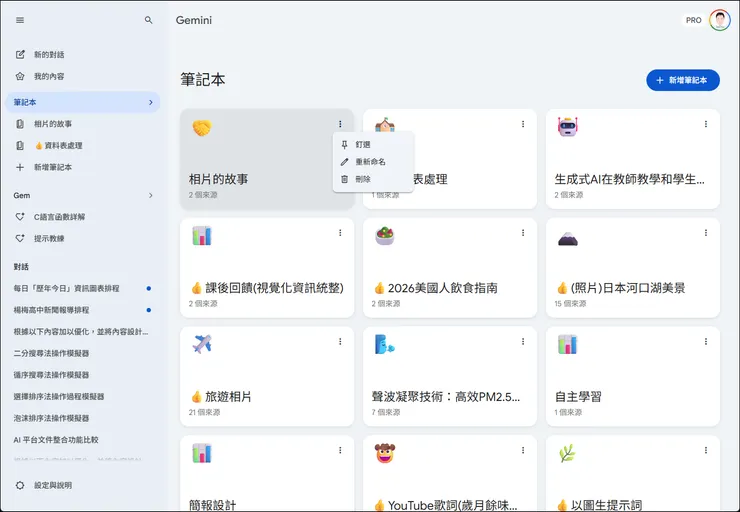
Task: Open chat AI 平台文件整合功能比較
Action: [x=56, y=440]
